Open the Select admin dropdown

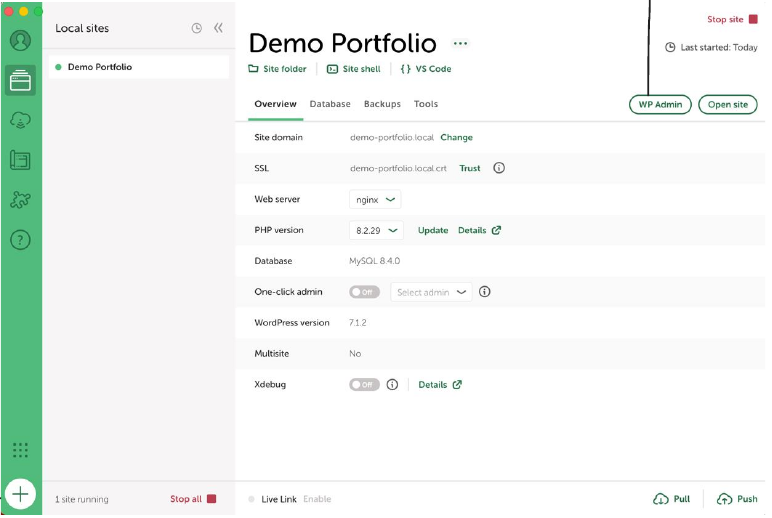coord(431,292)
